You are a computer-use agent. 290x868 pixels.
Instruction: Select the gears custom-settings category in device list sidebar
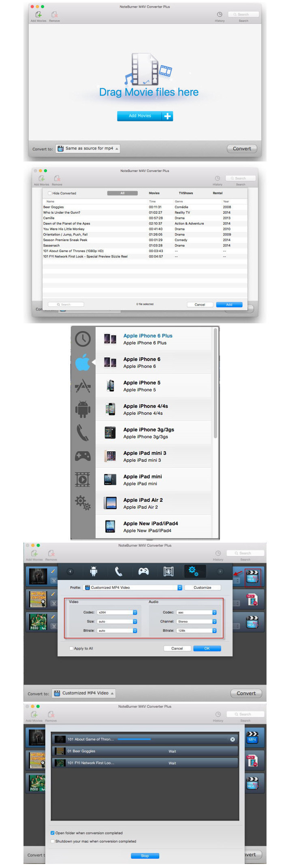[x=83, y=503]
